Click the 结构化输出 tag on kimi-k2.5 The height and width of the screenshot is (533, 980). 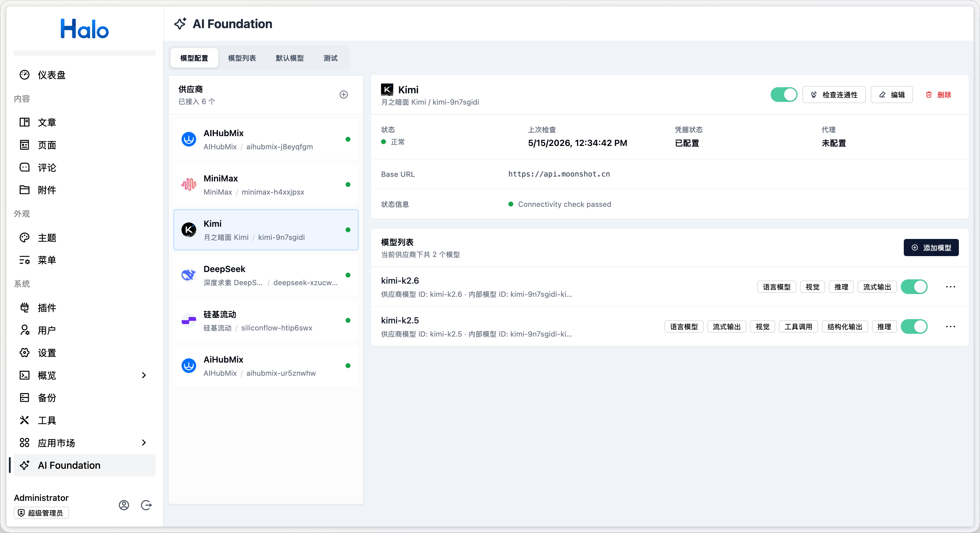(x=844, y=327)
